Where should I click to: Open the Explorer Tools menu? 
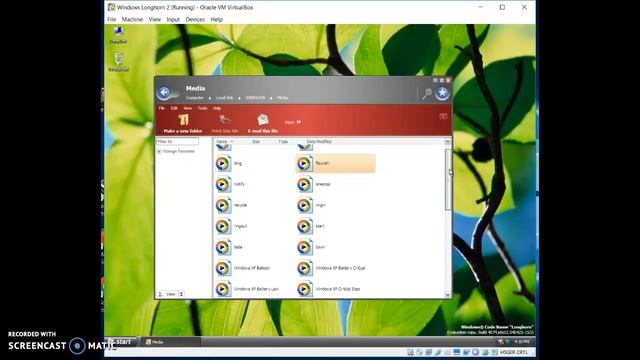[x=202, y=108]
